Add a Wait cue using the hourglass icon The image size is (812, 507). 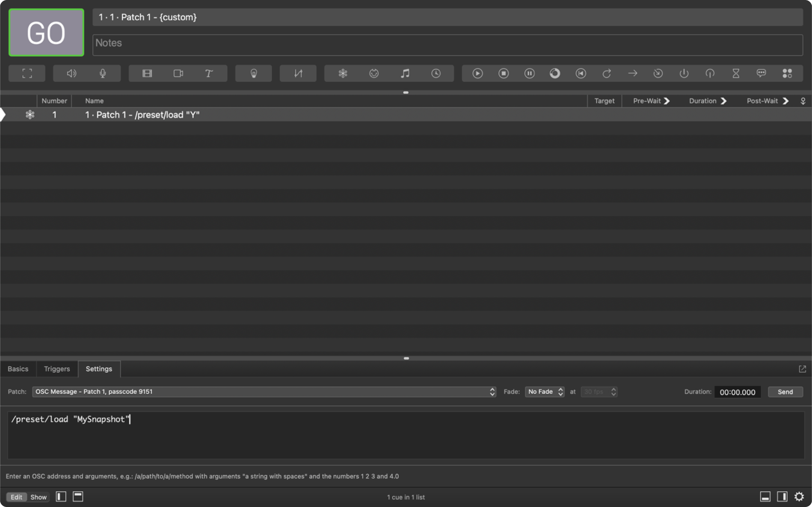pos(735,73)
